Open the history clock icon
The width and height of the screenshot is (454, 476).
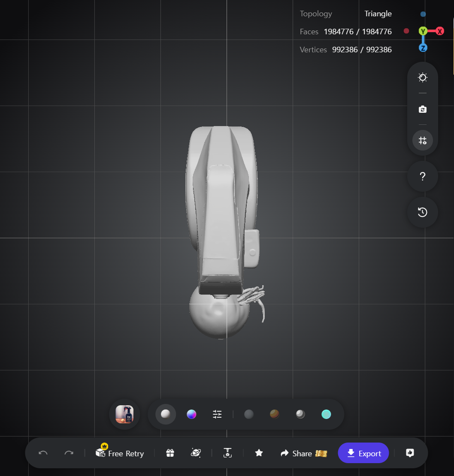click(x=422, y=212)
